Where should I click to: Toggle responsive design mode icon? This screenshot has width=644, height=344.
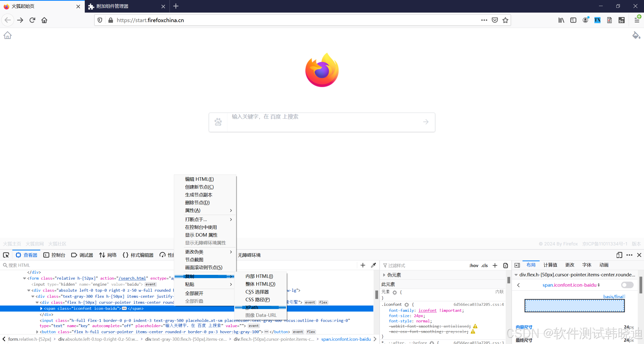[619, 255]
